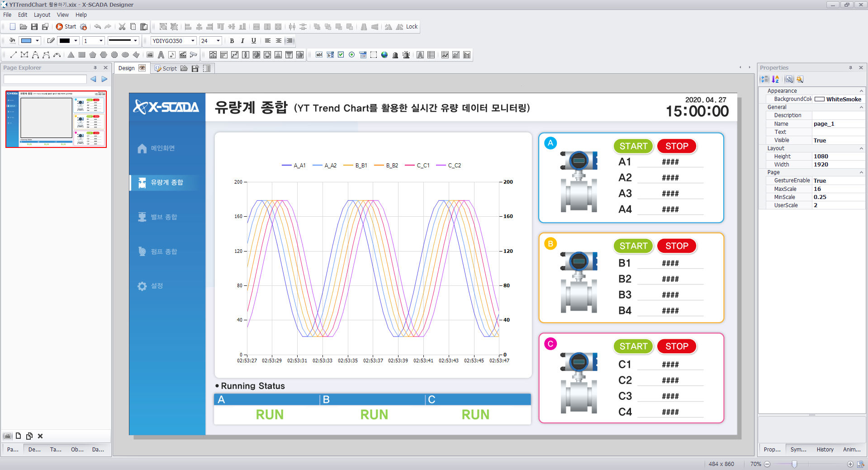The image size is (868, 470).
Task: Click the 메인화면 sidebar item
Action: (x=157, y=148)
